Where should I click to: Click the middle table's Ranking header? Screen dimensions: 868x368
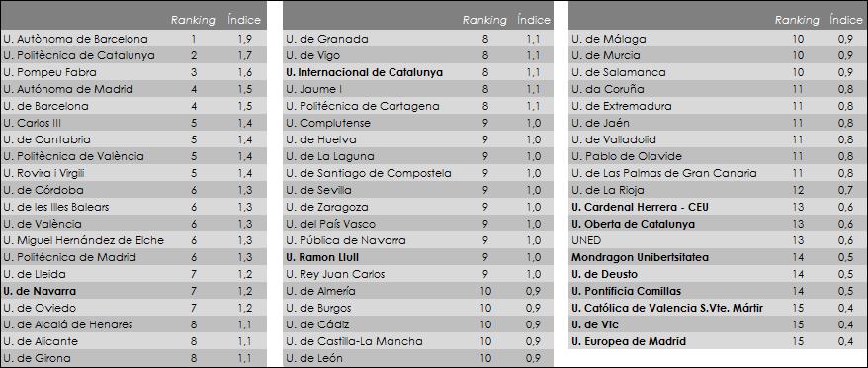[x=484, y=20]
